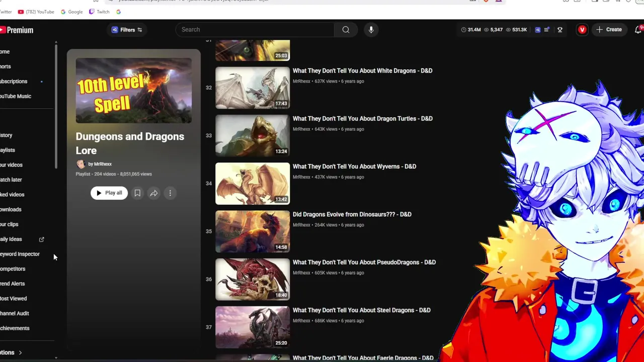Open the vidIQ trophy achievements icon
644x362 pixels.
(x=559, y=30)
